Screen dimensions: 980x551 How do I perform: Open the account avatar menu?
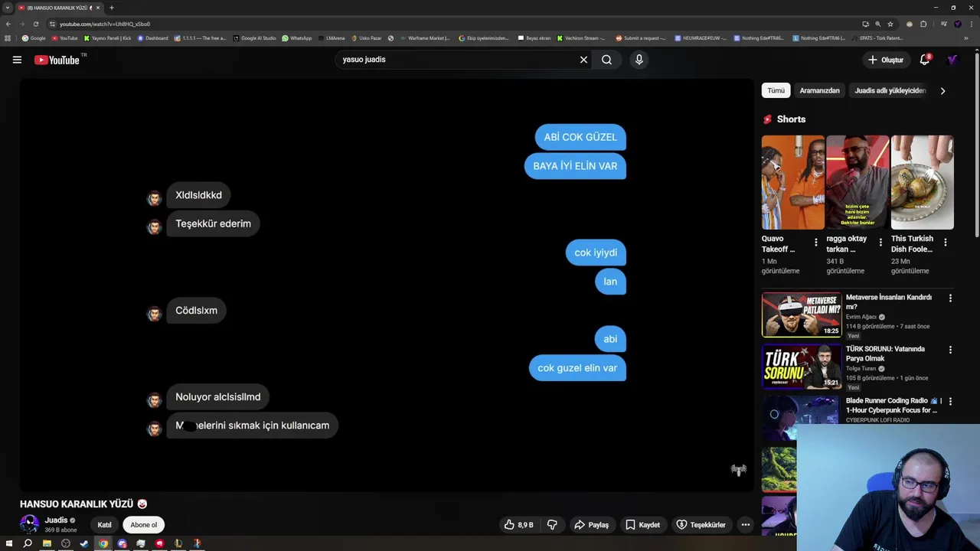[952, 60]
